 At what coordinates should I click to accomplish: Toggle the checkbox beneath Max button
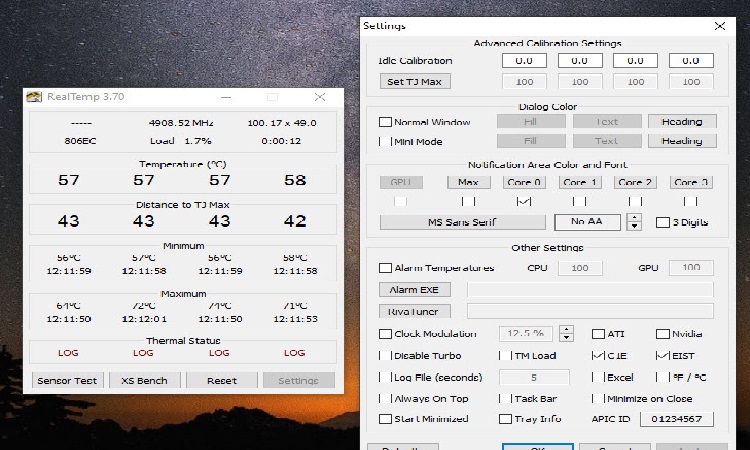468,201
